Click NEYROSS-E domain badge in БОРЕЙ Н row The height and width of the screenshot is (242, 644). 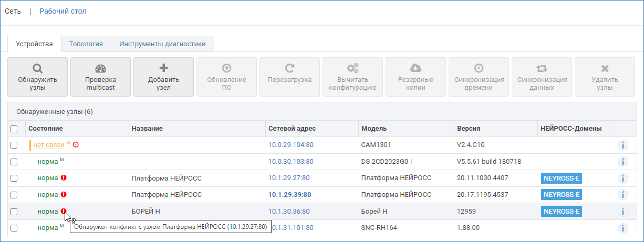tap(561, 212)
